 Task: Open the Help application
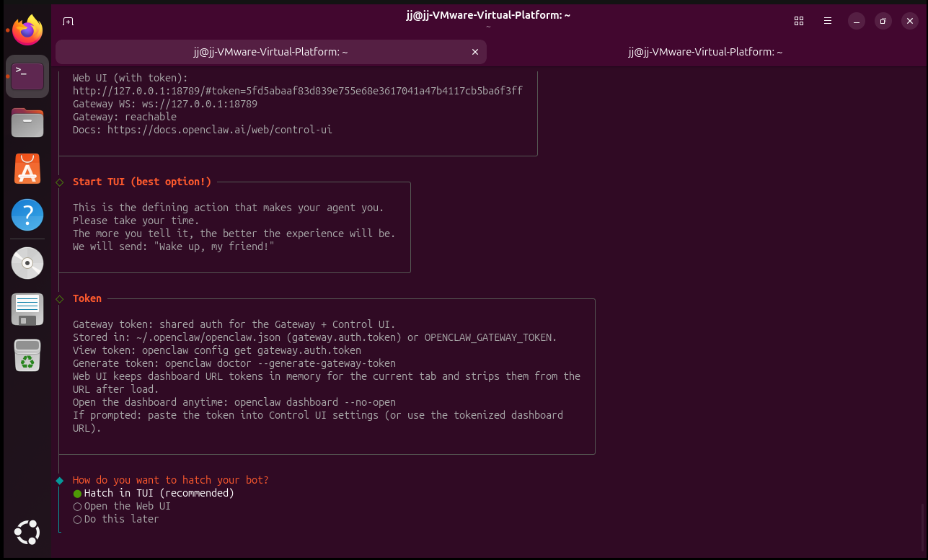tap(27, 215)
